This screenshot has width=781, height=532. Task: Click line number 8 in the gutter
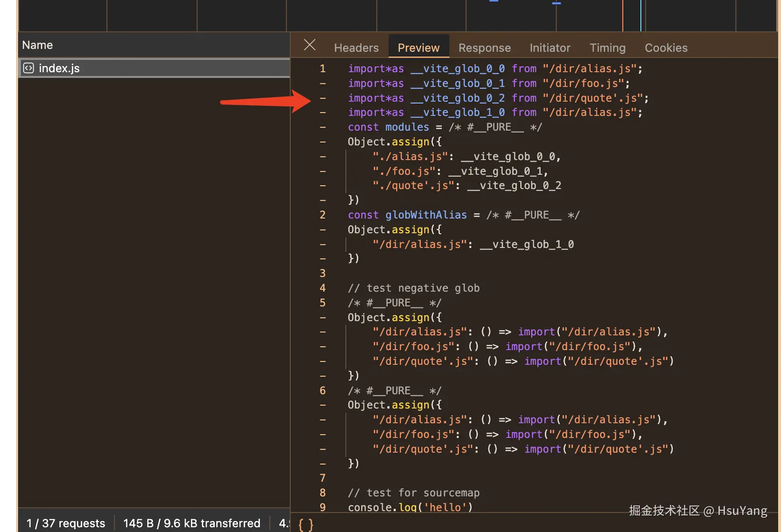(323, 493)
